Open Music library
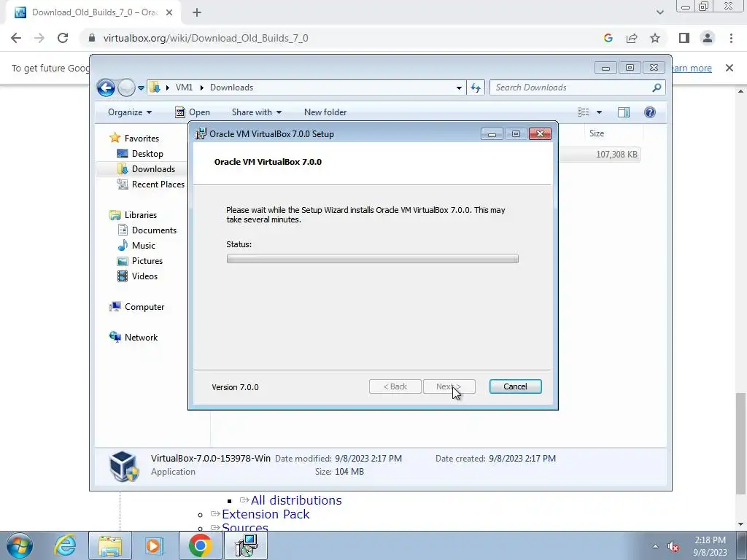 click(x=136, y=246)
